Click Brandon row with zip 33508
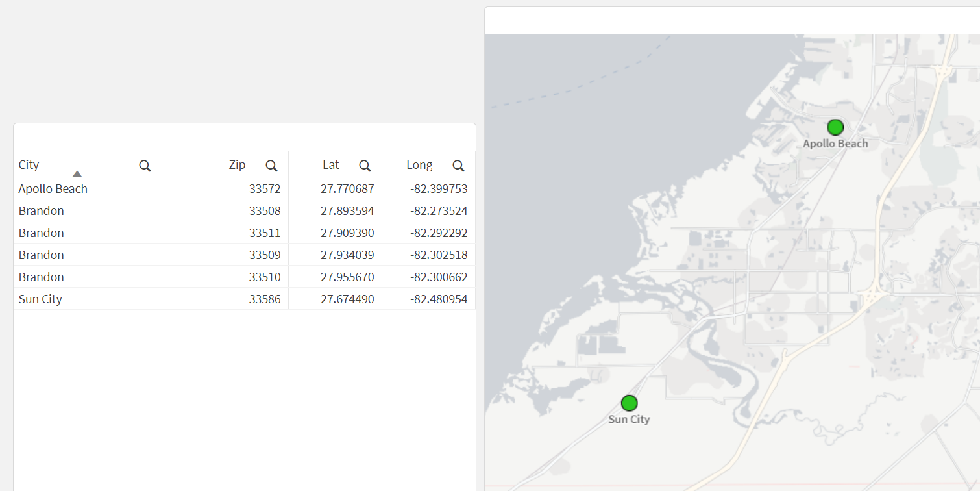The image size is (980, 491). point(42,211)
